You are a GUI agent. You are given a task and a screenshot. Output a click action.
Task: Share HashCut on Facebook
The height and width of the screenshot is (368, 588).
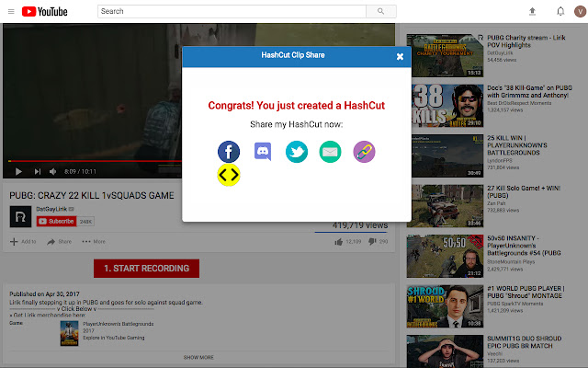[x=229, y=152]
